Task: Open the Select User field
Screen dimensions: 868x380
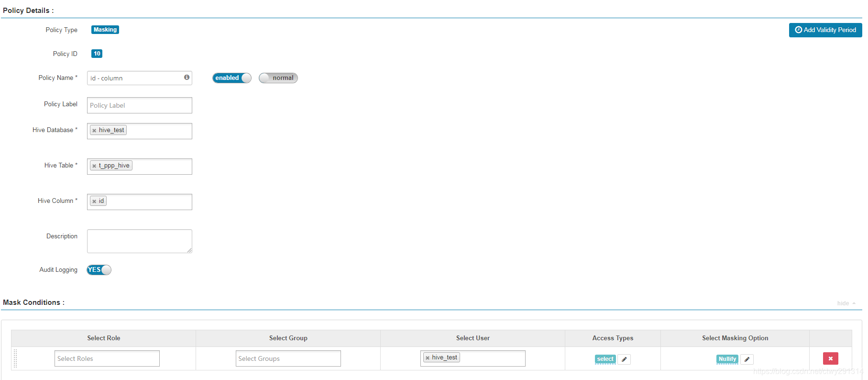Action: pyautogui.click(x=473, y=358)
